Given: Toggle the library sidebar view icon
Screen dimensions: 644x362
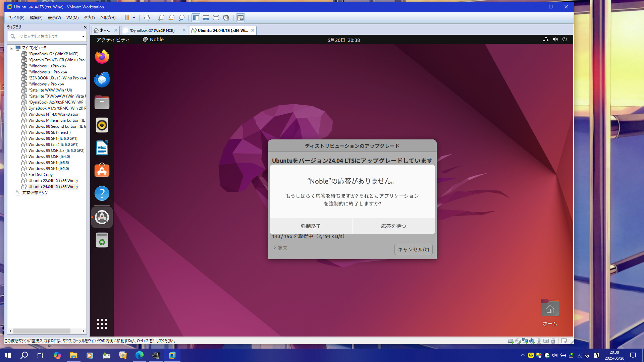Looking at the screenshot, I should click(196, 18).
